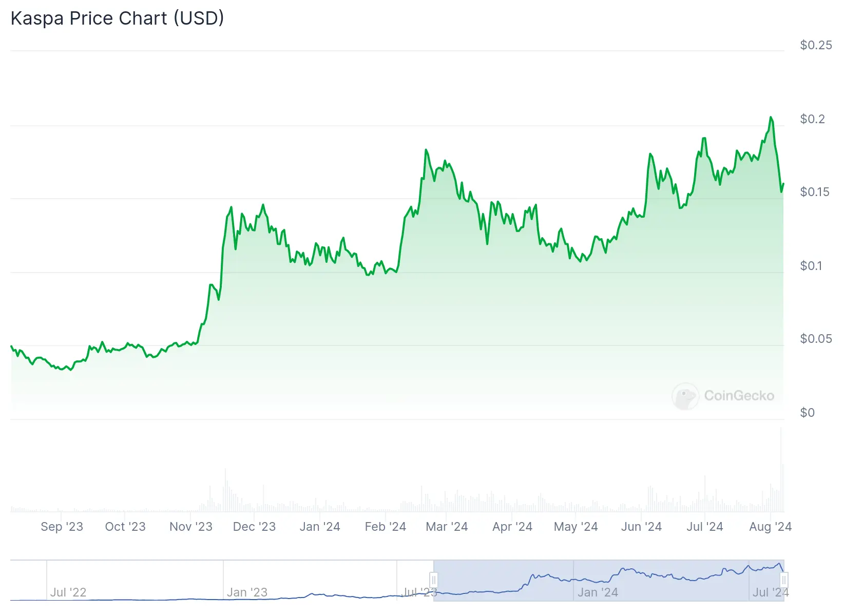Click Jan '23 in the navigator
This screenshot has width=844, height=616.
[247, 592]
